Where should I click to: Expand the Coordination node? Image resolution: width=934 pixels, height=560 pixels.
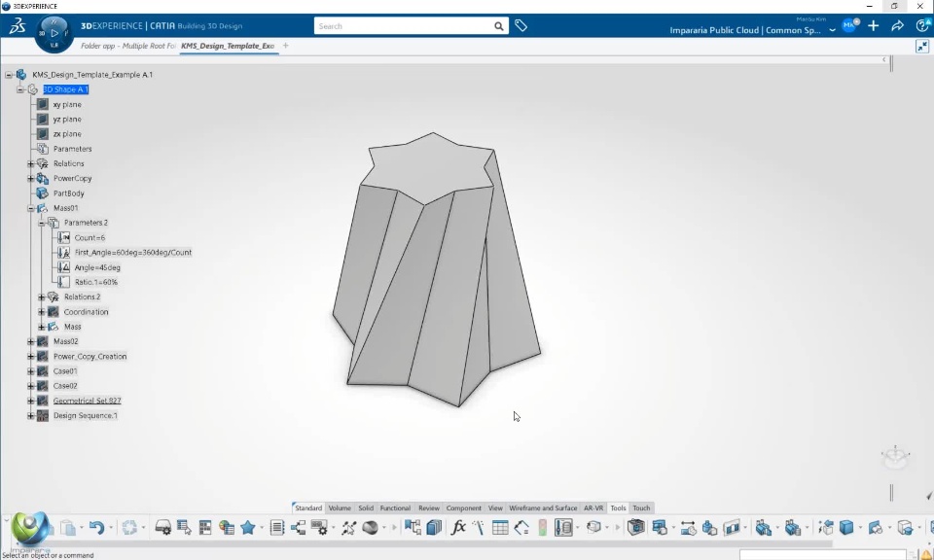[42, 312]
